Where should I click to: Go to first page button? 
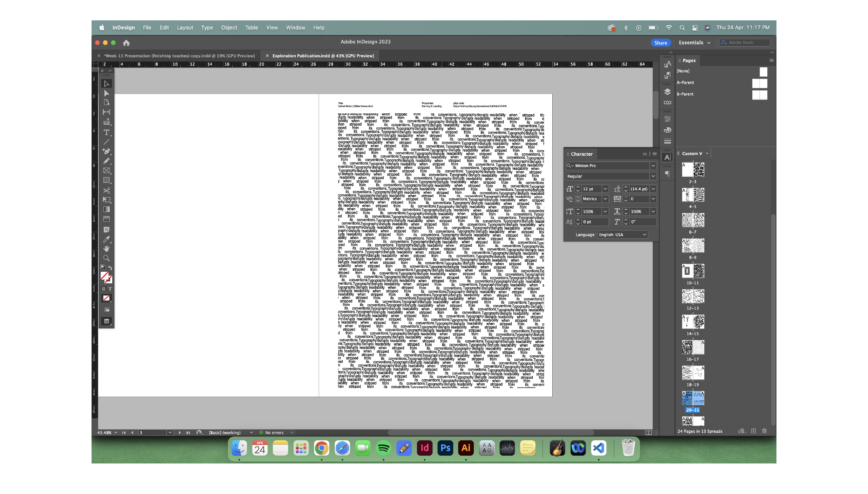[x=124, y=433]
